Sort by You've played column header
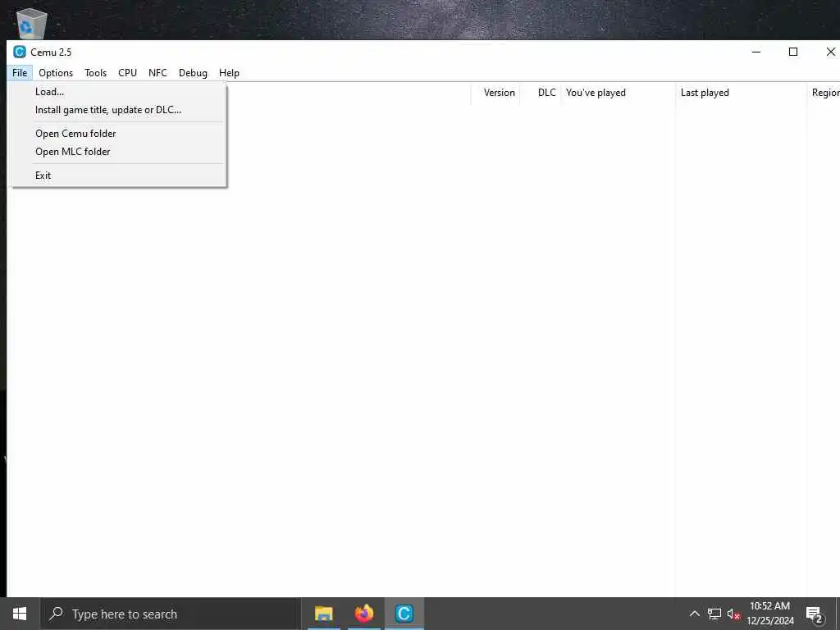Screen dimensions: 840x630 click(619, 93)
